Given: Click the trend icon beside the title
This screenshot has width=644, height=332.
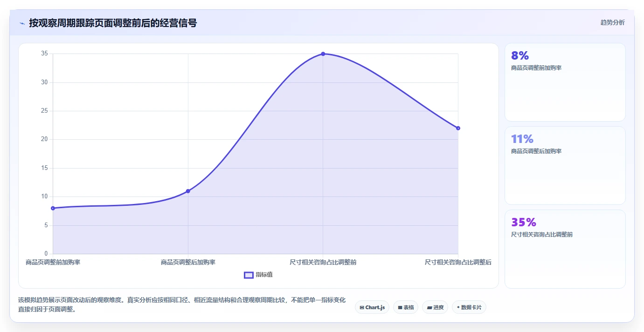Looking at the screenshot, I should tap(22, 23).
